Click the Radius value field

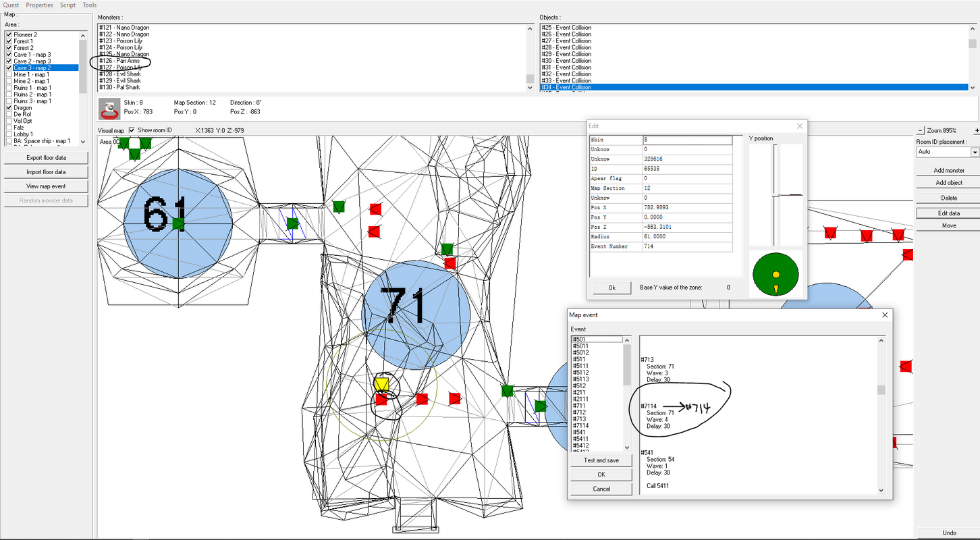pyautogui.click(x=688, y=237)
